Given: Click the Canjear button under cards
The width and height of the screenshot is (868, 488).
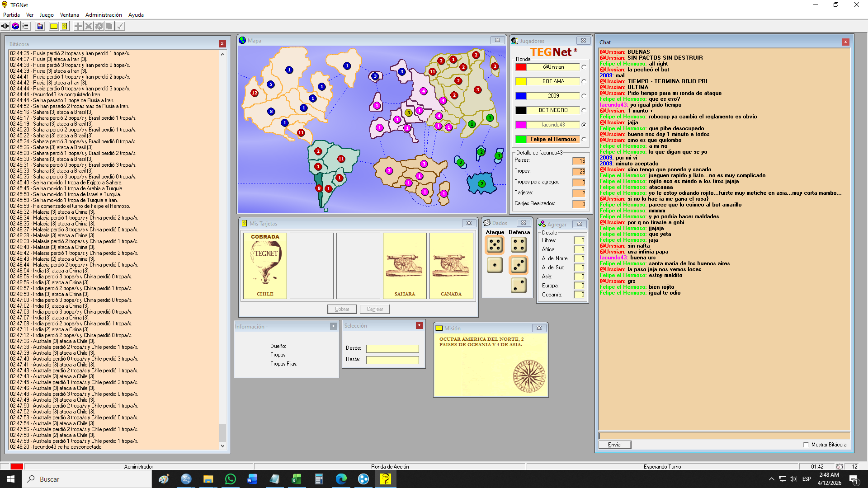Looking at the screenshot, I should [374, 309].
